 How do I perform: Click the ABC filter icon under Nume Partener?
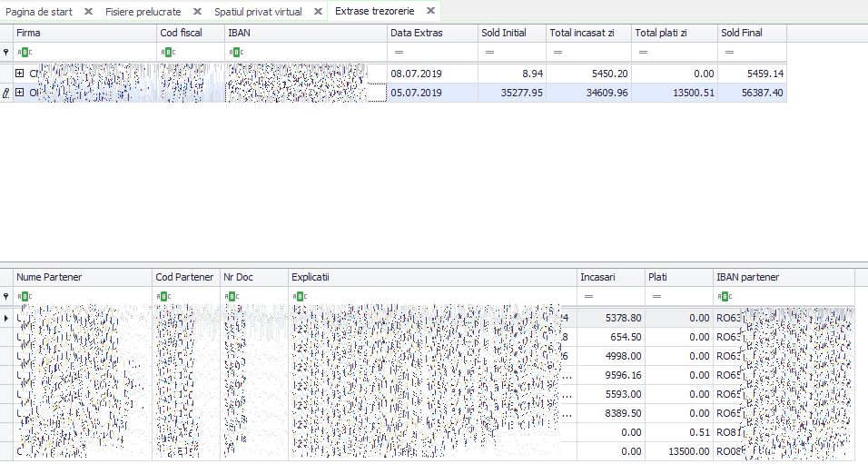(25, 296)
